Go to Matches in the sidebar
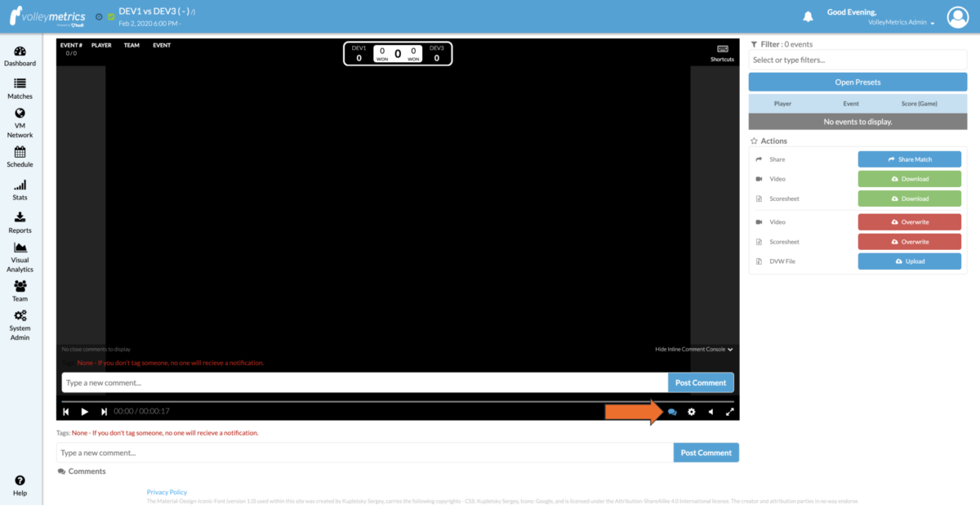Viewport: 980px width, 505px height. 20,89
